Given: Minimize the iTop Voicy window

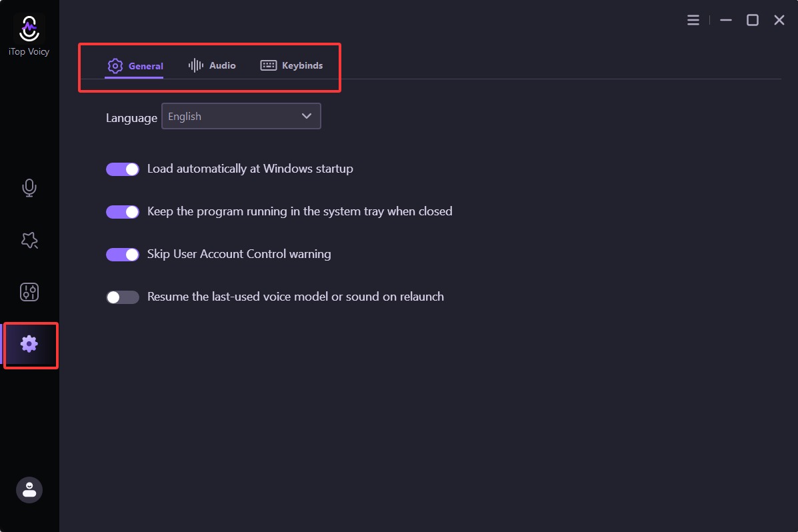Looking at the screenshot, I should [x=726, y=21].
